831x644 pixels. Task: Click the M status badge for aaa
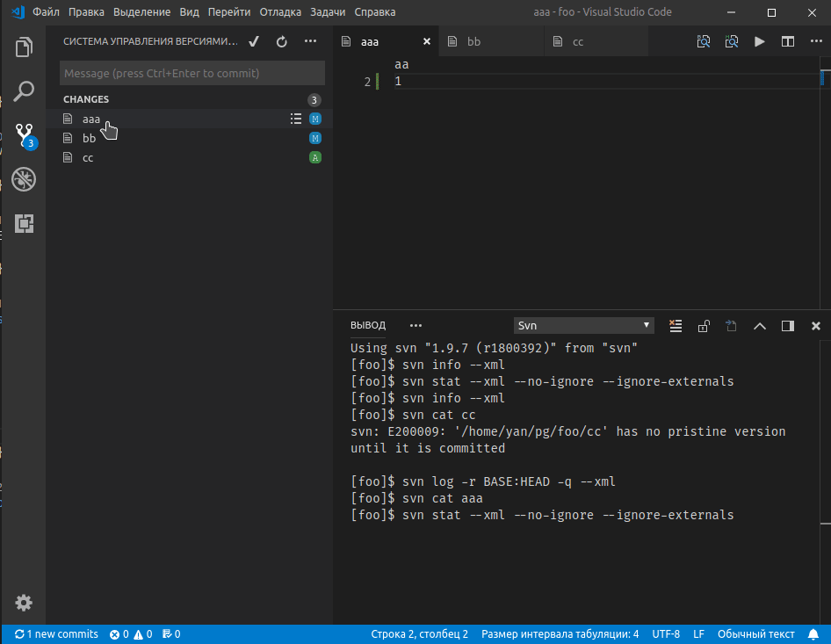pos(315,119)
